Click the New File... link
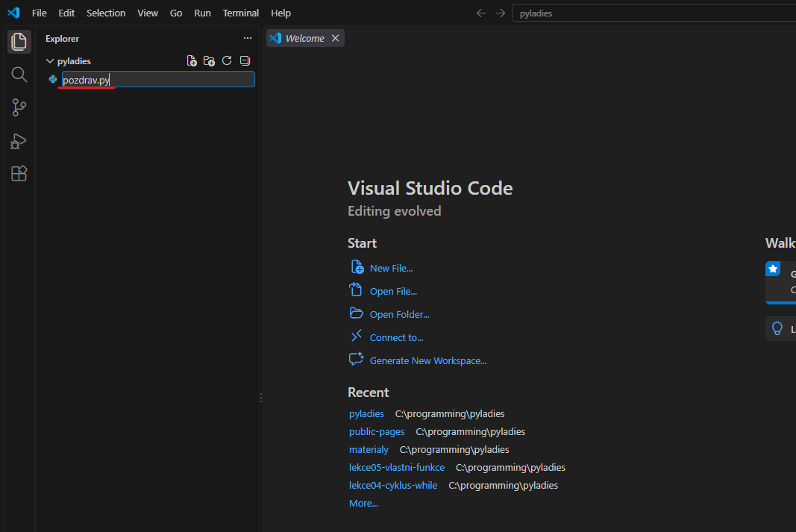Screen dimensions: 796x532 391,268
